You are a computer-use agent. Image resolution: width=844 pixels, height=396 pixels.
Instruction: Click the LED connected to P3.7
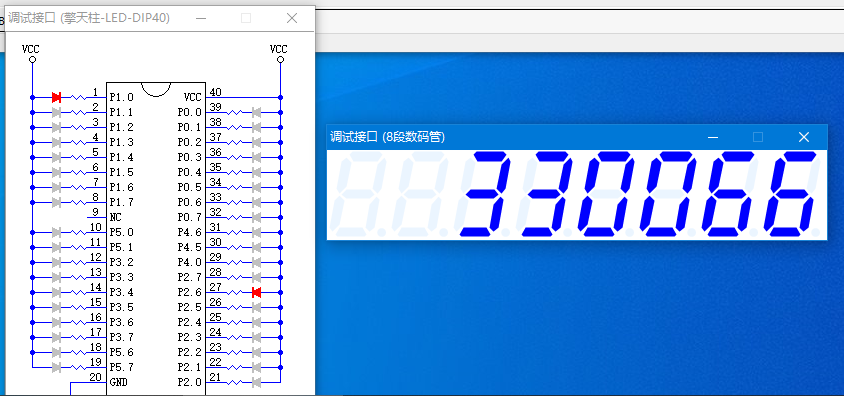(x=57, y=338)
